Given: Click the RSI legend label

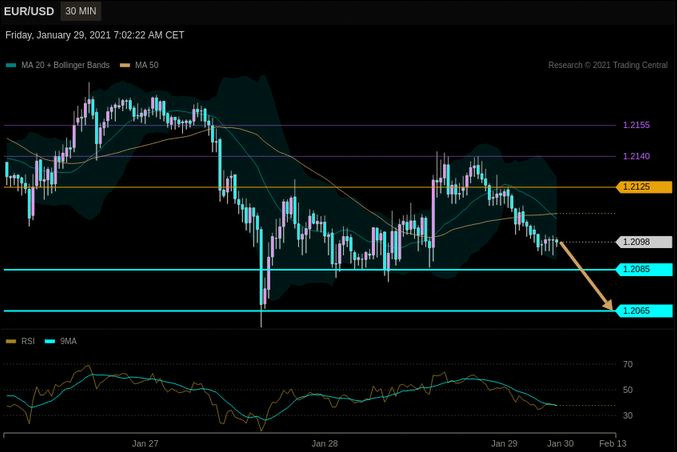Looking at the screenshot, I should coord(28,341).
